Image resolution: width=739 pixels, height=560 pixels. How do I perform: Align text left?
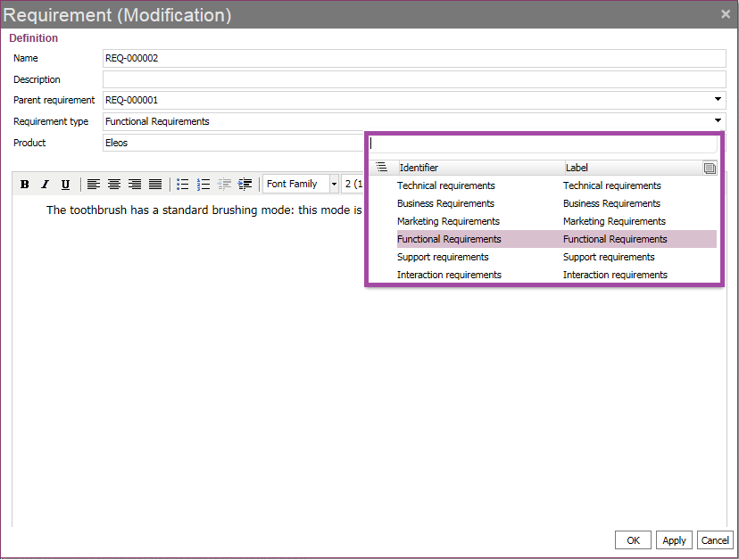[94, 185]
